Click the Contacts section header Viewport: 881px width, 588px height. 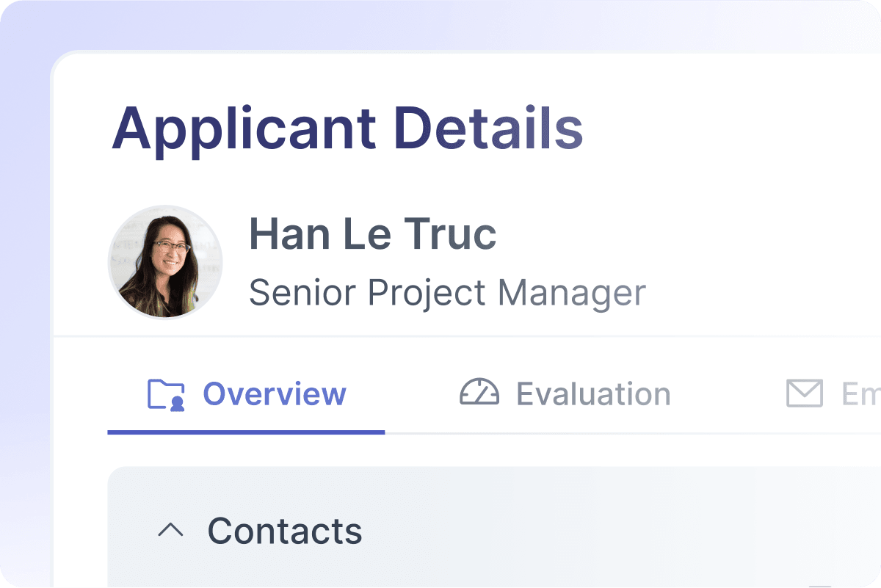click(285, 530)
